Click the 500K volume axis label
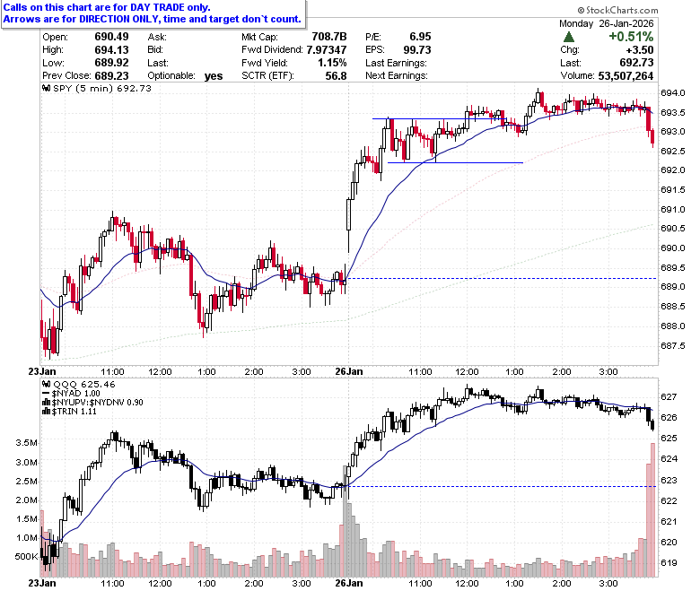700x591 pixels. click(26, 557)
